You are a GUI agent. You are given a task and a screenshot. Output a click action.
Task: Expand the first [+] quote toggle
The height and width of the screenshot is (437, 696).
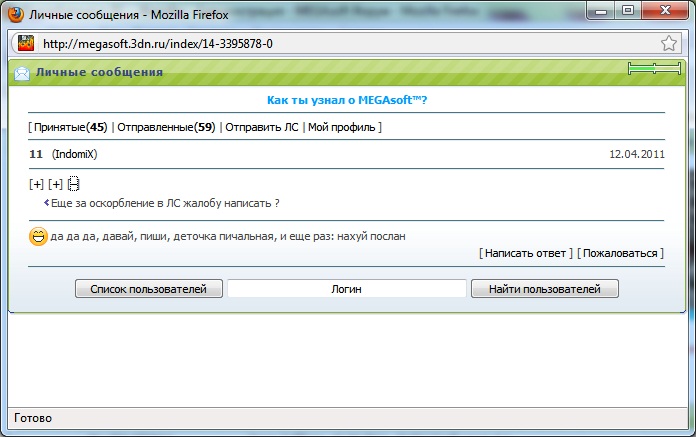36,184
